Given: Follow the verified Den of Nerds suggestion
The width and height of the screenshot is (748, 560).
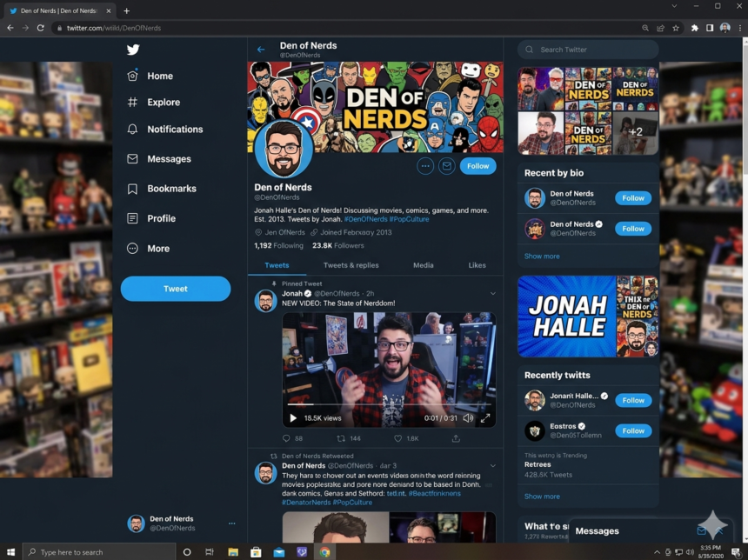Looking at the screenshot, I should point(633,229).
